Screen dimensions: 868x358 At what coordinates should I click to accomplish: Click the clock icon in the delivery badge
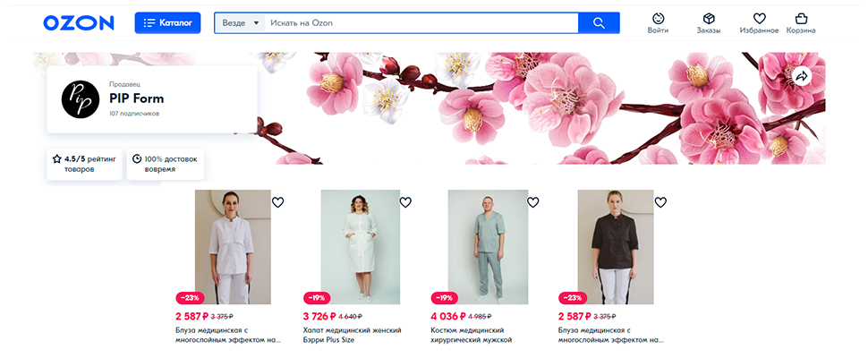137,158
